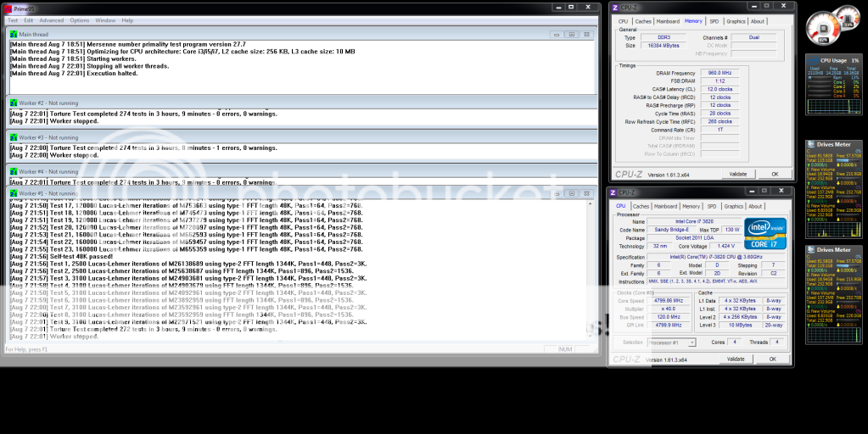The image size is (868, 434).
Task: Click the lower Drives Meter gadget icon
Action: pos(811,249)
